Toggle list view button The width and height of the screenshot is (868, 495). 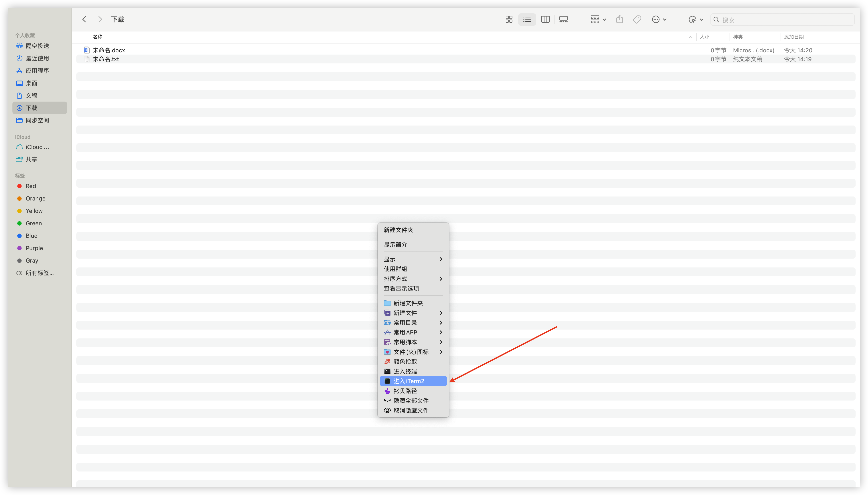(527, 19)
